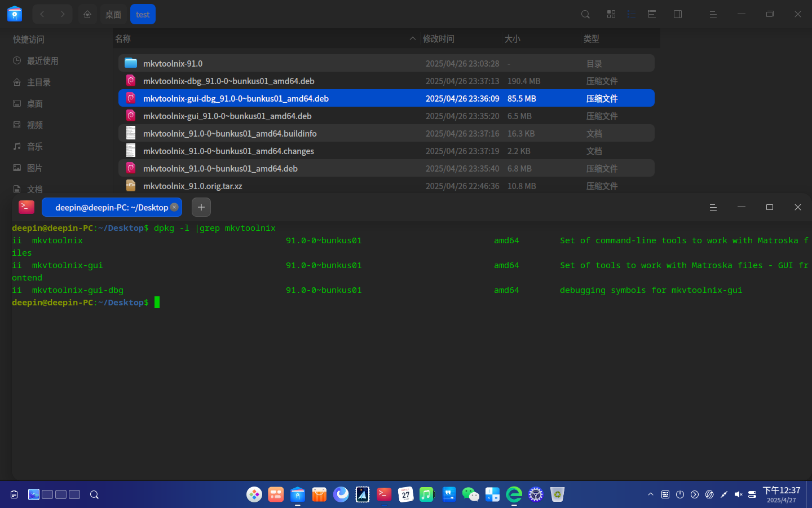Image resolution: width=812 pixels, height=508 pixels.
Task: Open 视频 in the sidebar
Action: tap(34, 125)
